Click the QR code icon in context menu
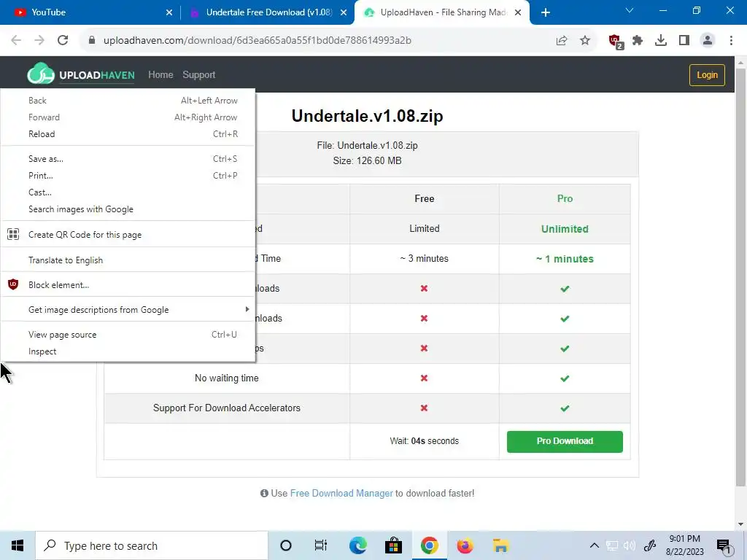This screenshot has width=747, height=560. click(13, 234)
